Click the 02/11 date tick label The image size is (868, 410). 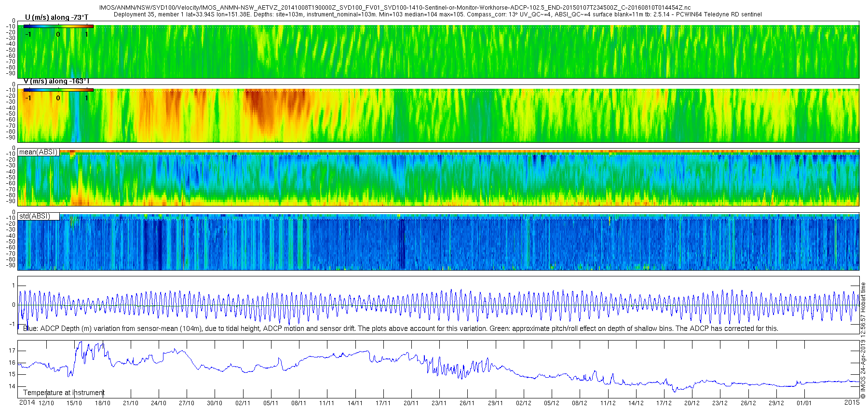pyautogui.click(x=243, y=403)
